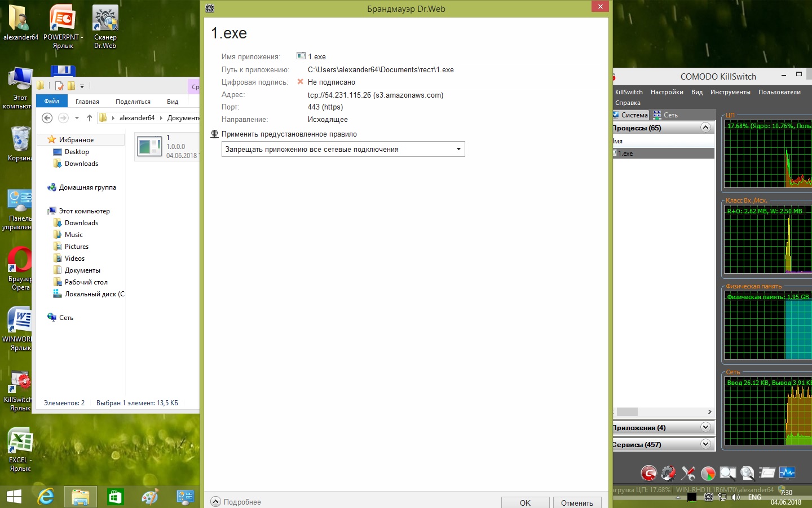Viewport: 812px width, 508px height.
Task: Switch to the Система tab in KillSwitch
Action: [630, 115]
